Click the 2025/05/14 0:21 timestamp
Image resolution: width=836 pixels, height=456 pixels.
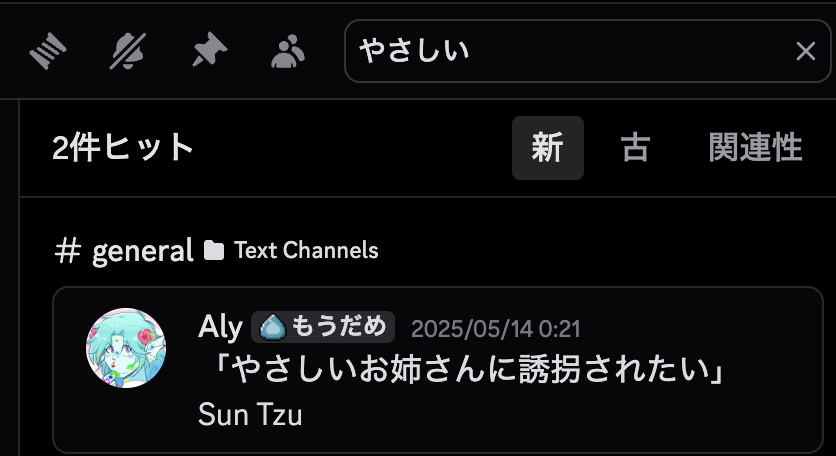click(x=495, y=329)
